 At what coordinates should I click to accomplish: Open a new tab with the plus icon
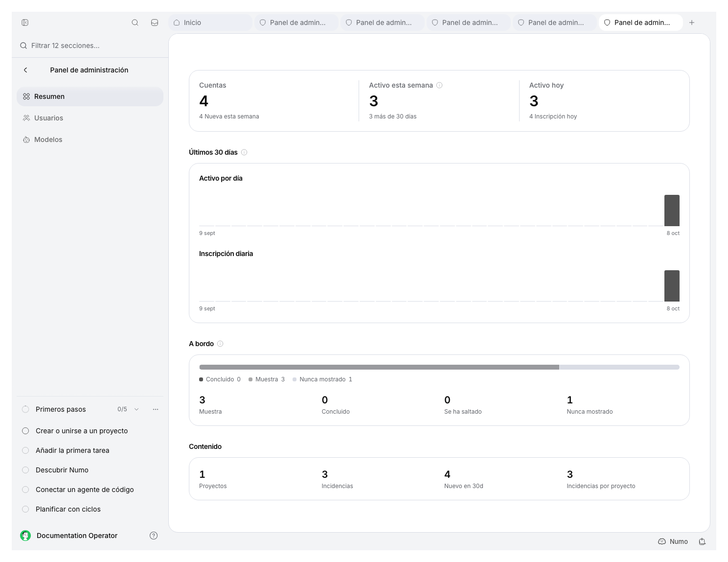coord(692,23)
